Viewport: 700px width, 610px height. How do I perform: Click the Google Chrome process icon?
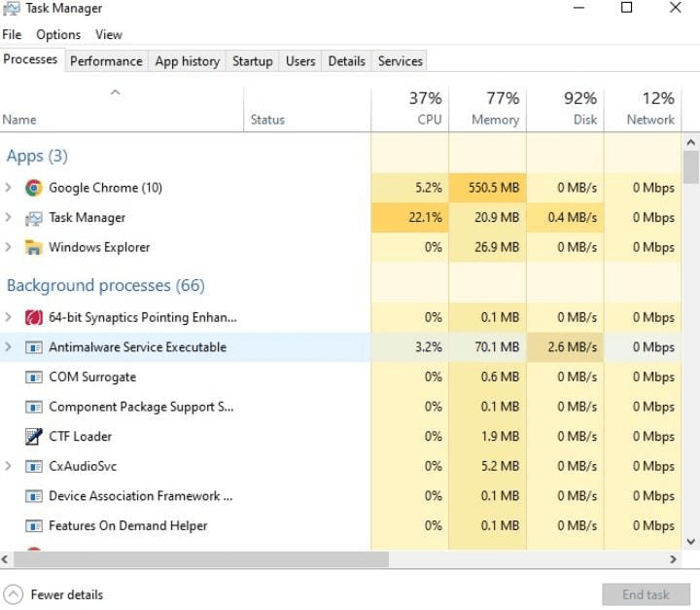click(x=34, y=188)
